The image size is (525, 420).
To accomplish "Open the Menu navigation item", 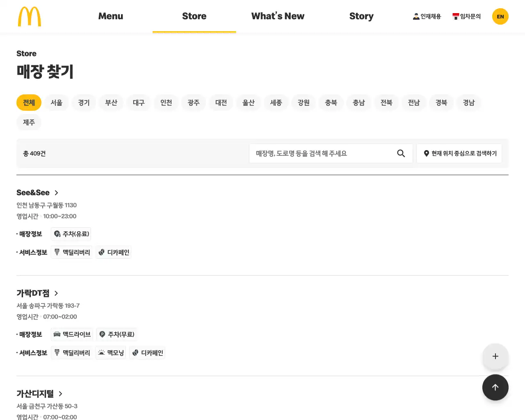I will (111, 16).
